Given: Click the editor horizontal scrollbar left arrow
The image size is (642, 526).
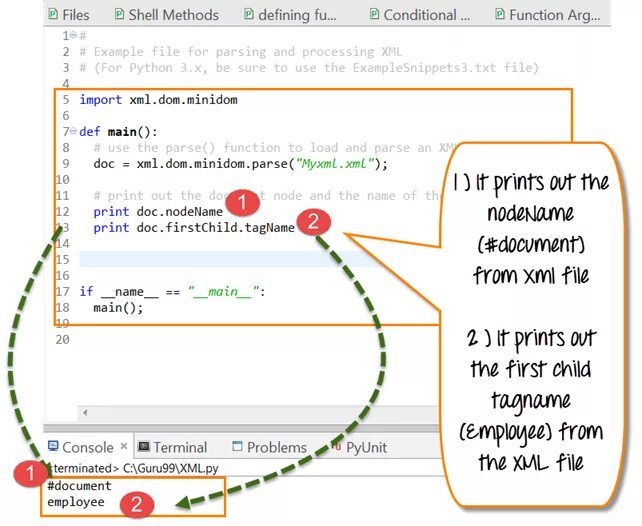Looking at the screenshot, I should click(85, 412).
